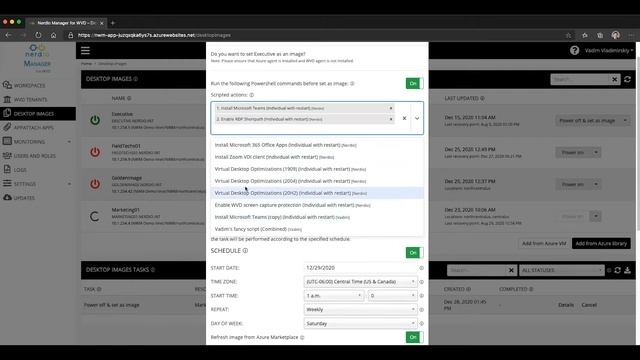Click the Power off & set as image button
This screenshot has width=640, height=360.
pos(587,120)
